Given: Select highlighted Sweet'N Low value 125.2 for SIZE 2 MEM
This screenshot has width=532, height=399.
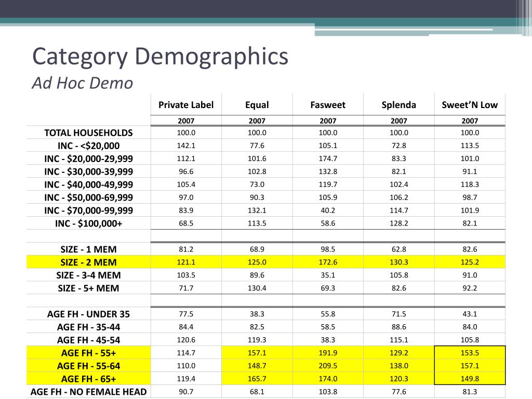Looking at the screenshot, I should 470,262.
